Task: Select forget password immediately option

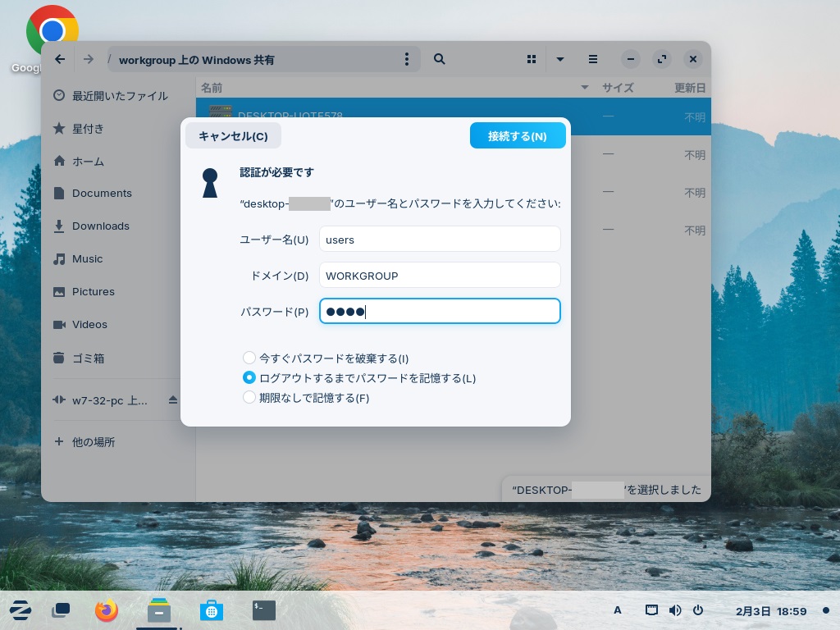Action: (x=249, y=358)
